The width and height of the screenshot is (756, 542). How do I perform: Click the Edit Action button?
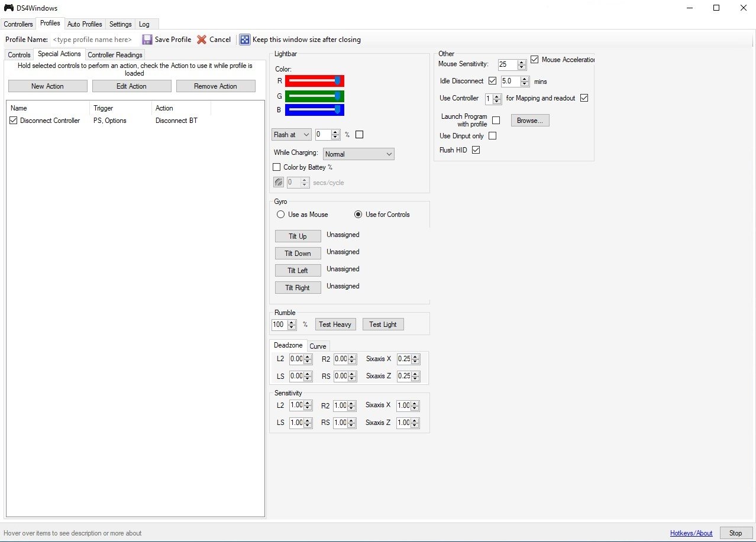(x=131, y=86)
